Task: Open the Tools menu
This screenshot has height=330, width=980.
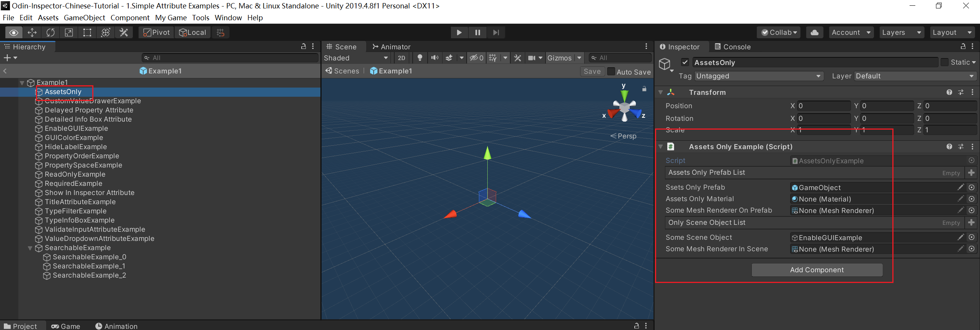Action: pyautogui.click(x=201, y=18)
